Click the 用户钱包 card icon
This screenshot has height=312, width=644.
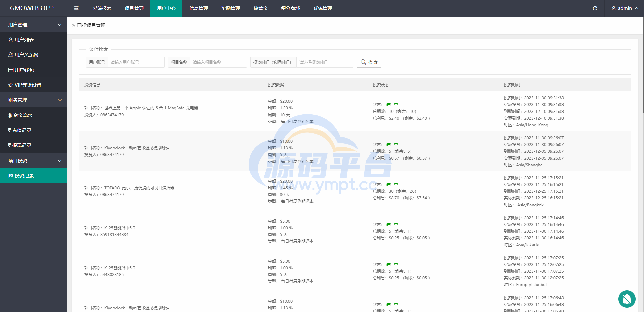[x=11, y=70]
